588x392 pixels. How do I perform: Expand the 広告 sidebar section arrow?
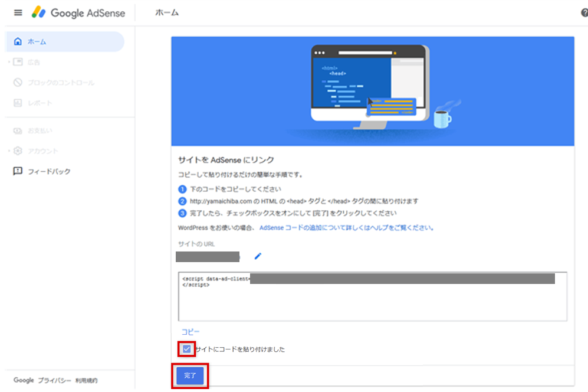pyautogui.click(x=9, y=62)
